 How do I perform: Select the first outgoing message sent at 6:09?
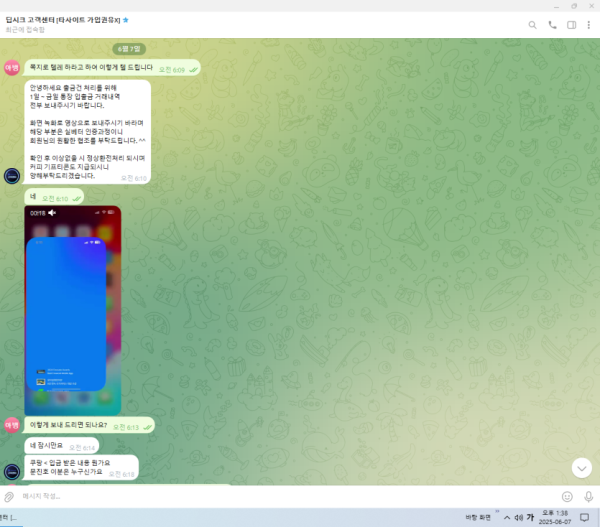coord(112,68)
